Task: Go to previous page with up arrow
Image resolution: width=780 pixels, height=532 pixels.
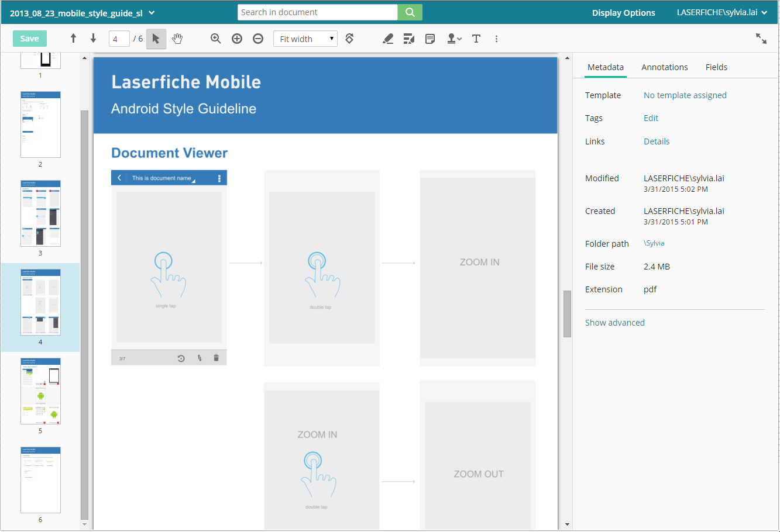Action: tap(73, 39)
